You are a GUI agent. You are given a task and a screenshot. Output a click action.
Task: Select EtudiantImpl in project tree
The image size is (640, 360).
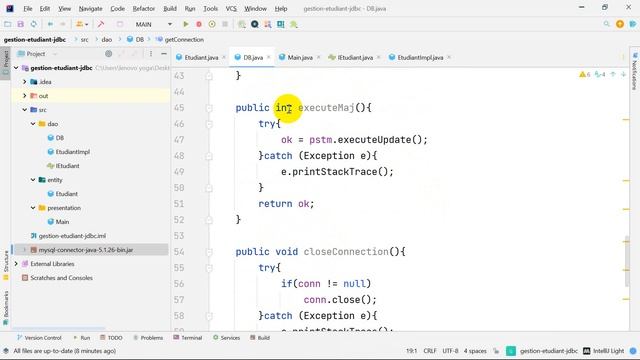pyautogui.click(x=73, y=152)
